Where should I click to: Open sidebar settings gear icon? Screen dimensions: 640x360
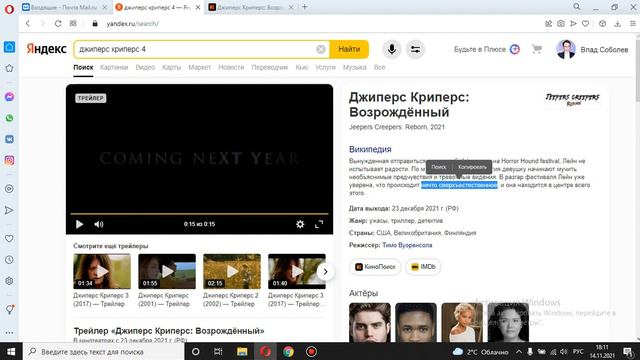click(9, 281)
